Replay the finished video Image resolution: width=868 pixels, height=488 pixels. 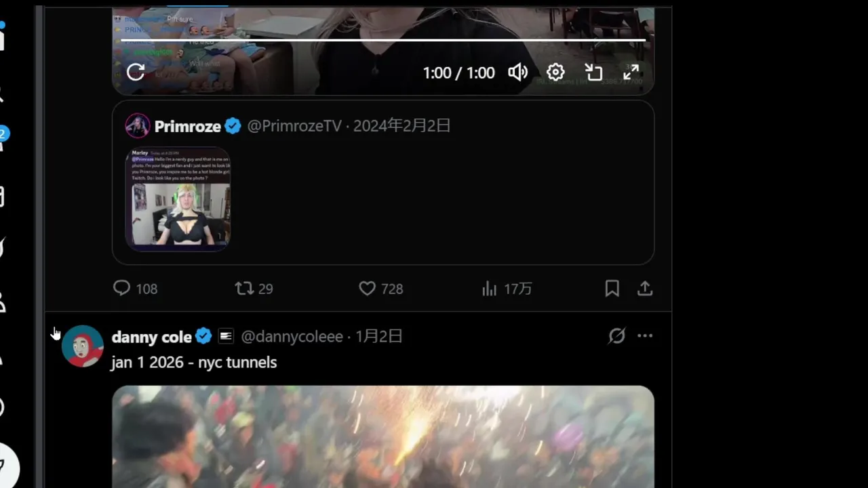[136, 73]
